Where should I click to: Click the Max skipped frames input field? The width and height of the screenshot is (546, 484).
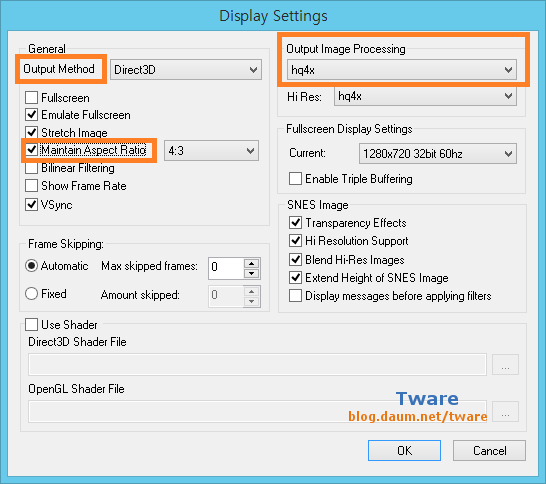(x=226, y=268)
